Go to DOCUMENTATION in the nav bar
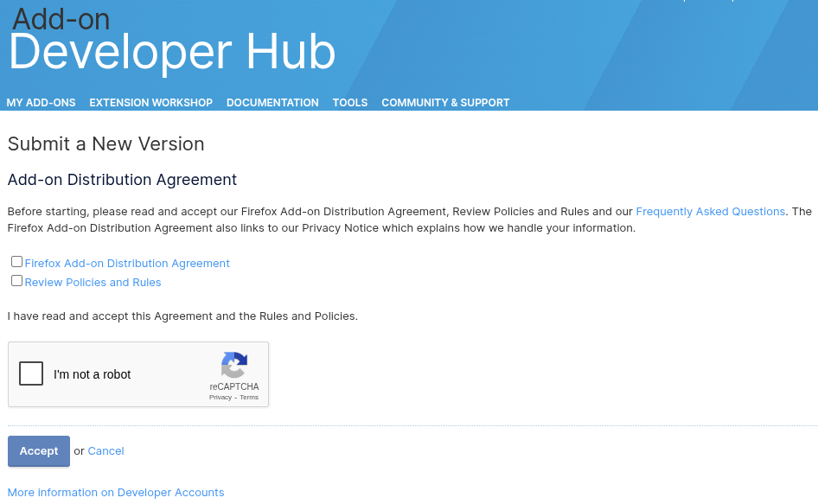Viewport: 818px width, 504px height. pos(272,103)
